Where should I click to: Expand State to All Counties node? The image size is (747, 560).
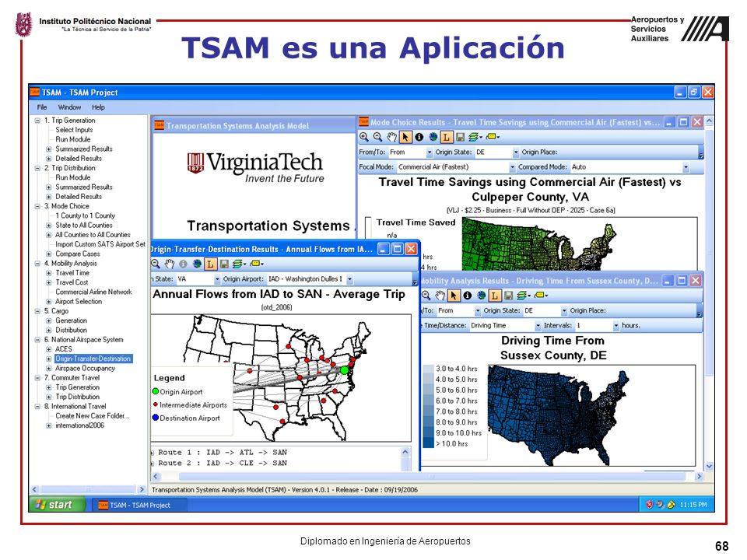click(x=48, y=226)
